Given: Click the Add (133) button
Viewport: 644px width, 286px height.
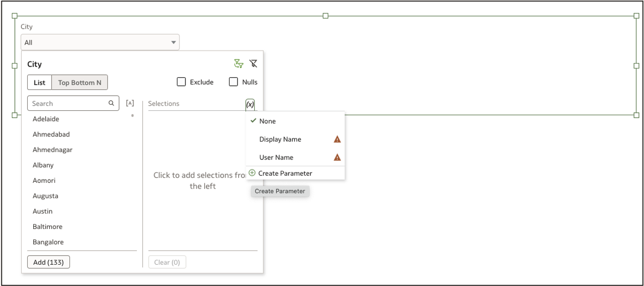Looking at the screenshot, I should click(x=48, y=262).
